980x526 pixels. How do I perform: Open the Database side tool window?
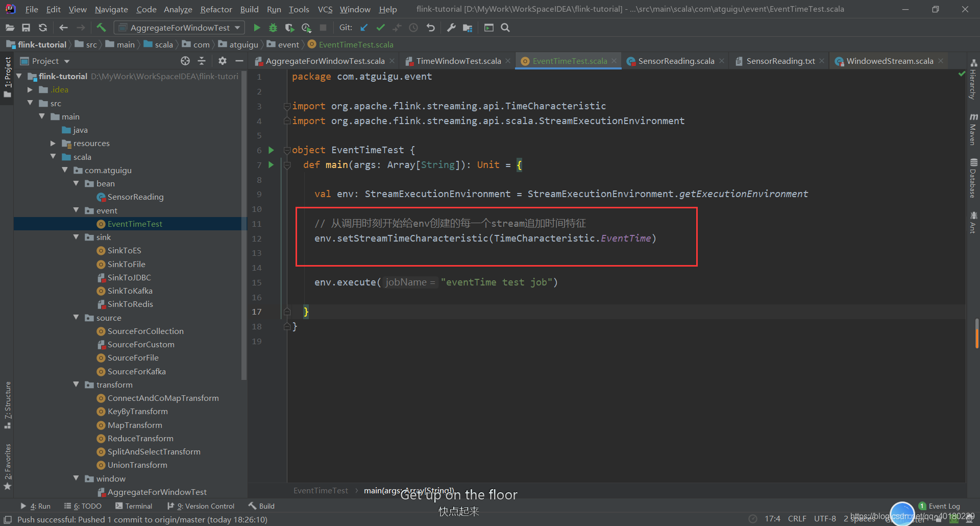973,178
